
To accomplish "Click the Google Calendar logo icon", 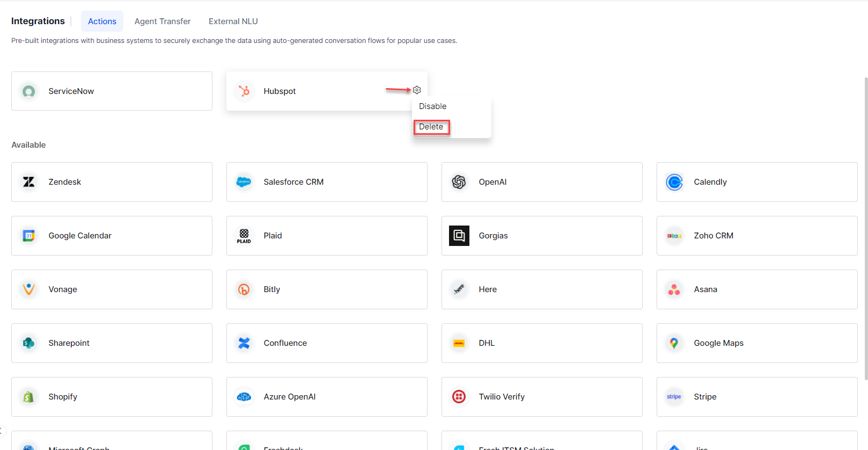I will (29, 236).
